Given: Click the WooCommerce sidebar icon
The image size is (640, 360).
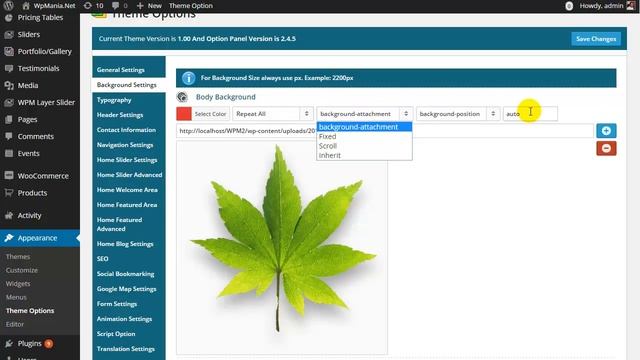Looking at the screenshot, I should (x=9, y=176).
